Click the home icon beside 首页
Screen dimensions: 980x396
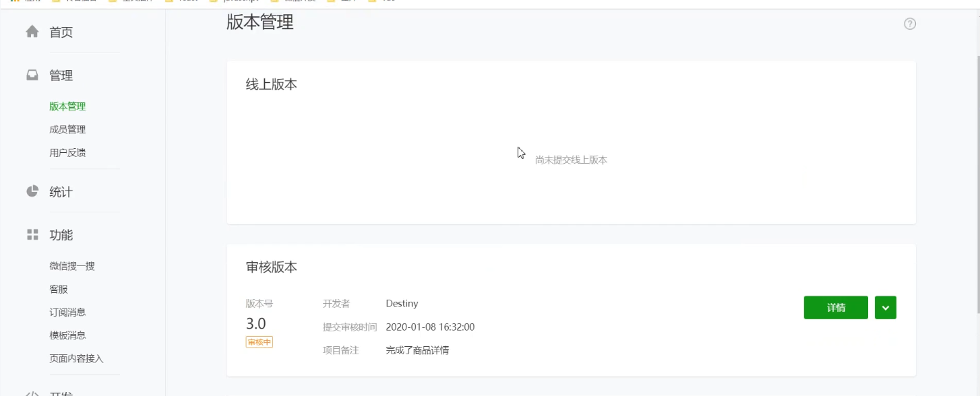(32, 32)
